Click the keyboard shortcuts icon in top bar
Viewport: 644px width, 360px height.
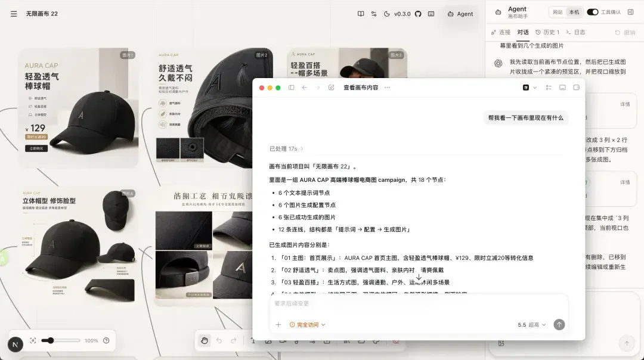tap(431, 14)
